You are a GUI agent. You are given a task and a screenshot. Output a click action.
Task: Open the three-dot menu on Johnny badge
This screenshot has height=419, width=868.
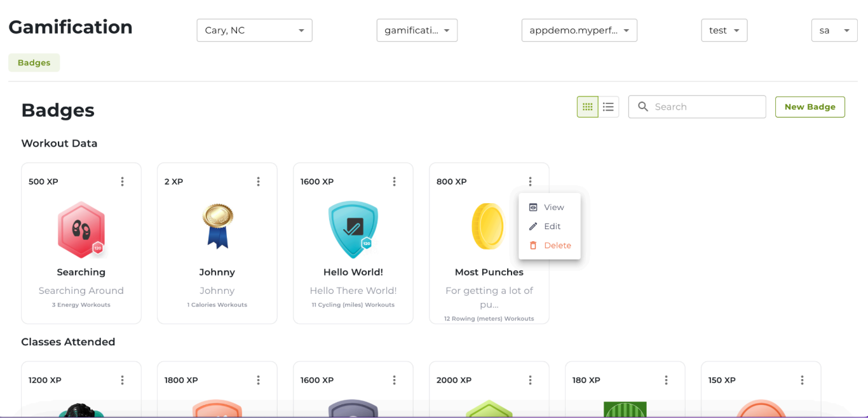[x=258, y=182]
